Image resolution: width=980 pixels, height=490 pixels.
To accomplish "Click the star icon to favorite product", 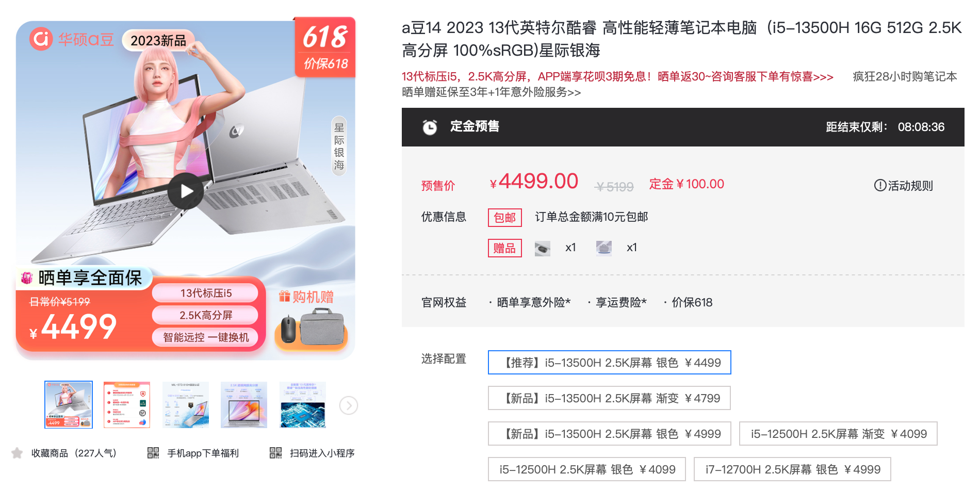I will click(17, 453).
